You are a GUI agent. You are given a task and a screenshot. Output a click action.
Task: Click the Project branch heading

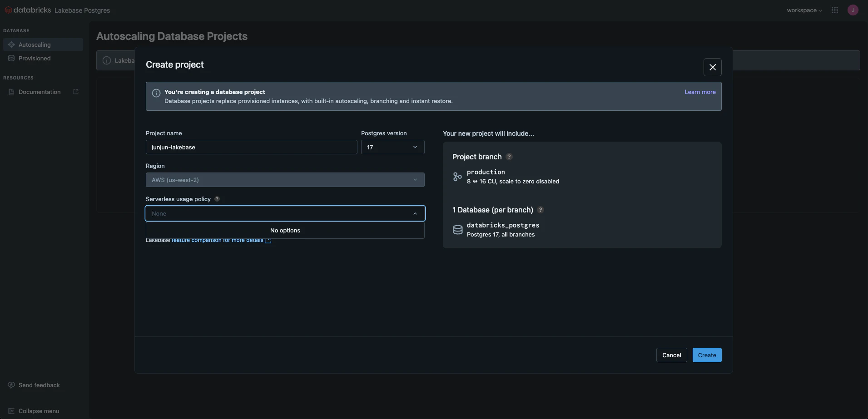pos(477,157)
